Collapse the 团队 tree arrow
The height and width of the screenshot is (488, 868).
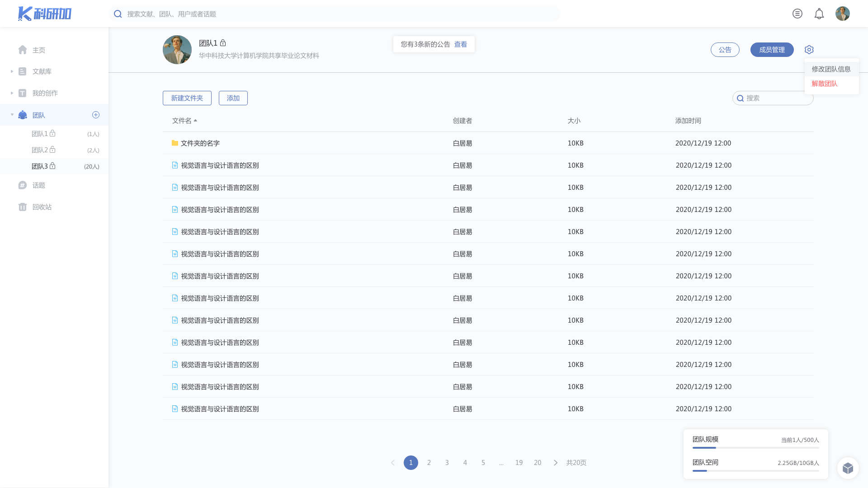pyautogui.click(x=12, y=115)
